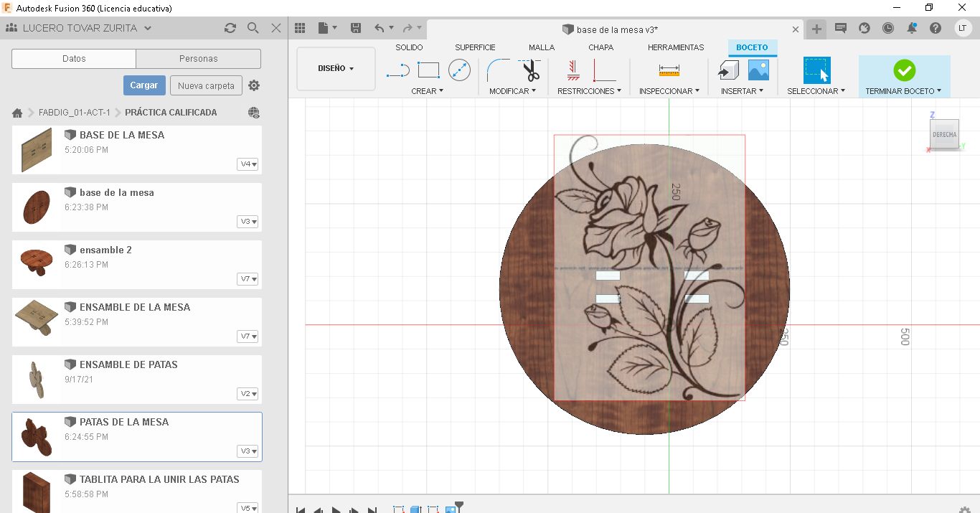Expand the INSPECCIONAR menu
Viewport: 980px width, 513px height.
669,91
